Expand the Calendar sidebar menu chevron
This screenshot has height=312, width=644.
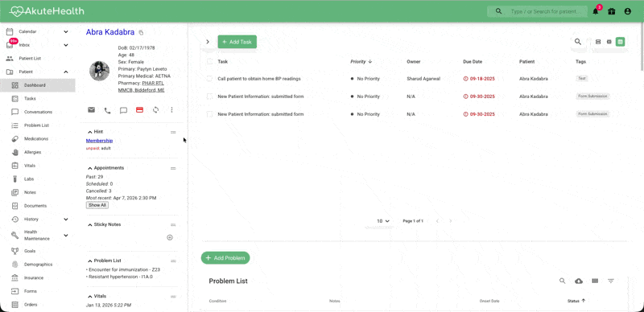click(66, 31)
